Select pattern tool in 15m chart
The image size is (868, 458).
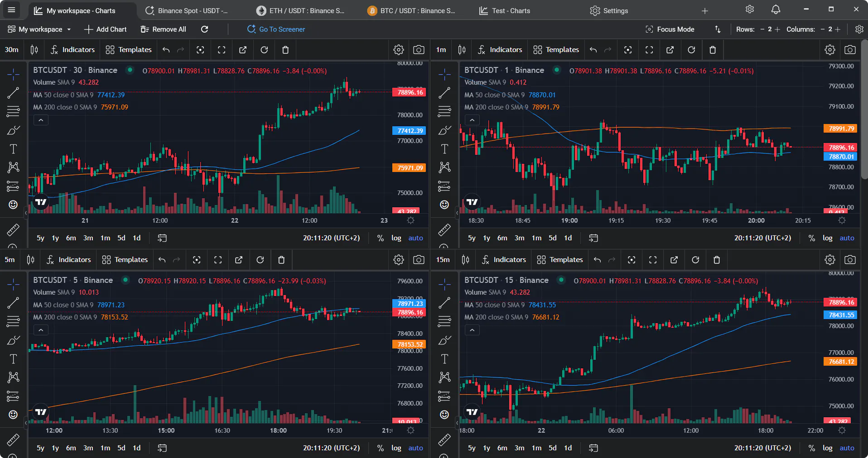coord(444,377)
